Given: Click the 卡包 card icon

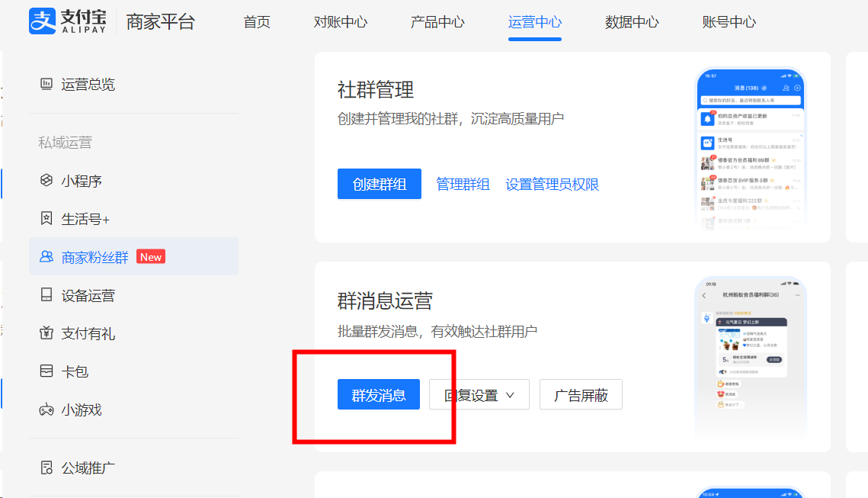Looking at the screenshot, I should 46,371.
